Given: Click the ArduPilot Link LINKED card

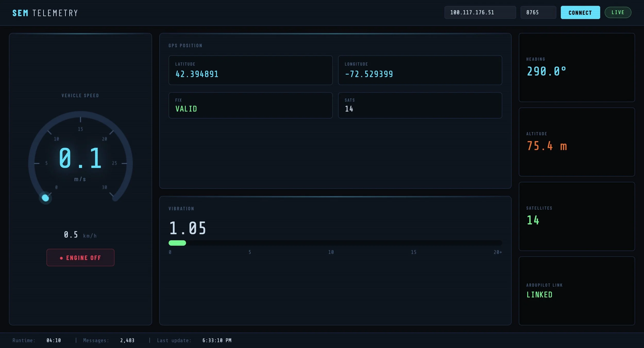Looking at the screenshot, I should (577, 291).
